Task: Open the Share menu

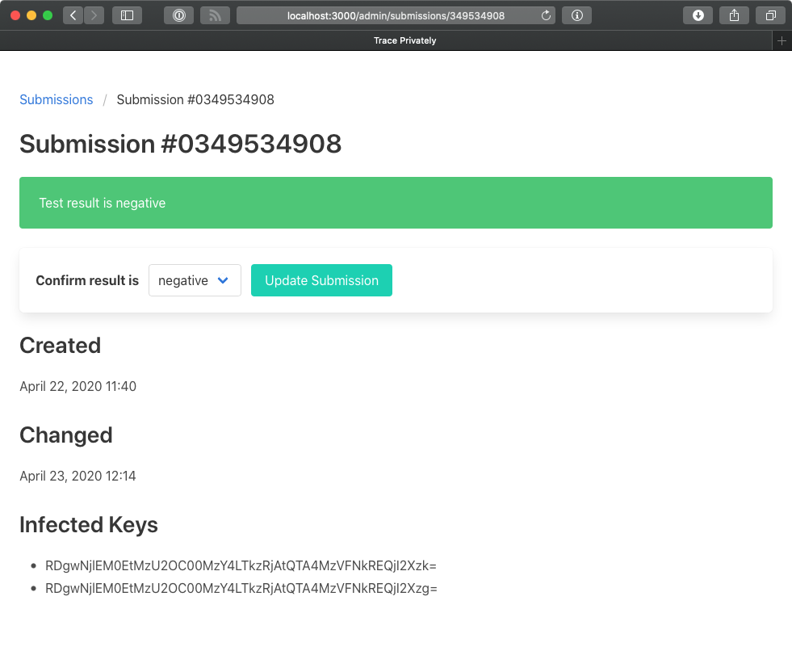Action: pyautogui.click(x=734, y=15)
